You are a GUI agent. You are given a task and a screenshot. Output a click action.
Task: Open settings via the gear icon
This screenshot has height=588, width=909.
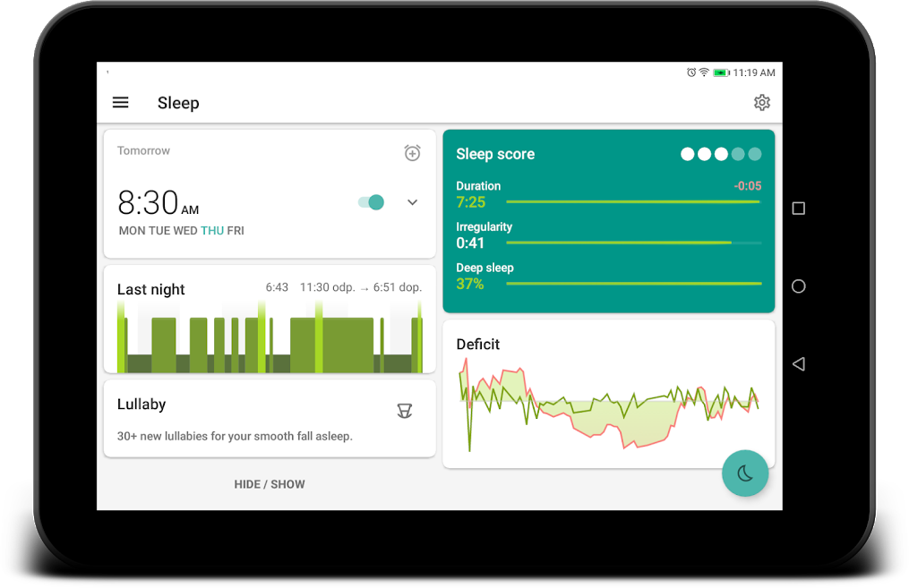(762, 103)
